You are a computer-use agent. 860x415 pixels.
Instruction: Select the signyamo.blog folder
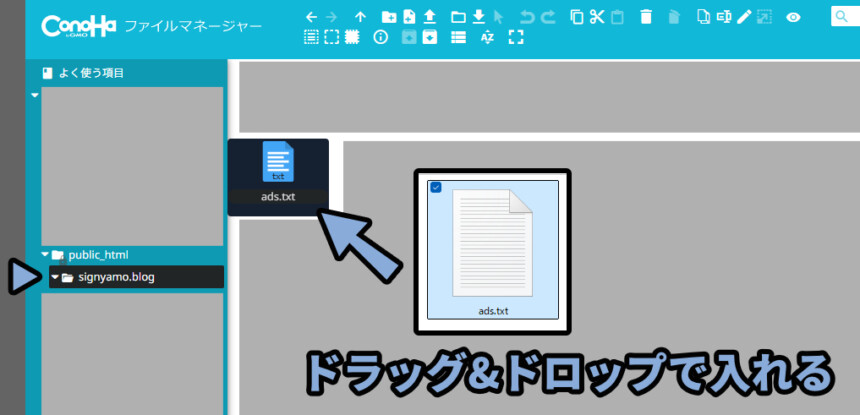[x=136, y=277]
